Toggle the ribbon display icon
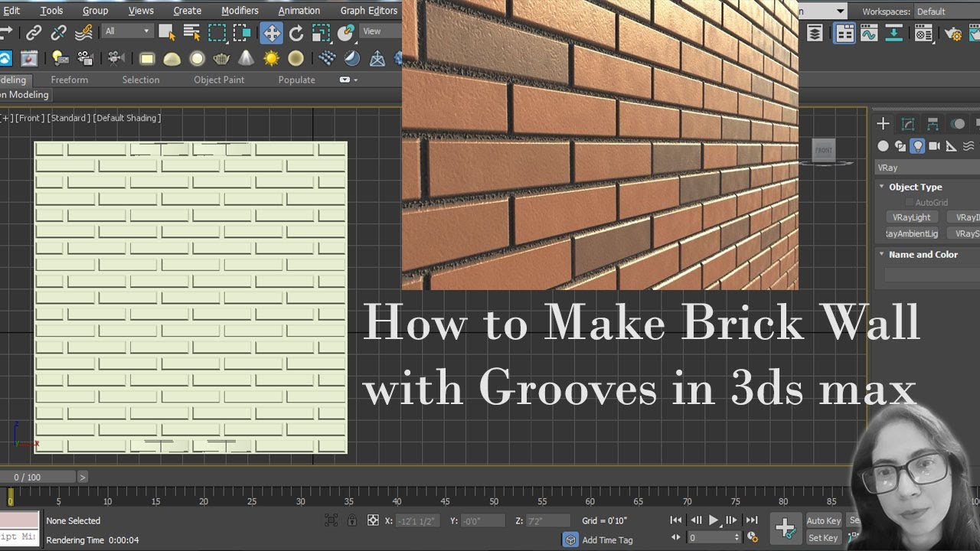Viewport: 980px width, 551px height. 844,33
